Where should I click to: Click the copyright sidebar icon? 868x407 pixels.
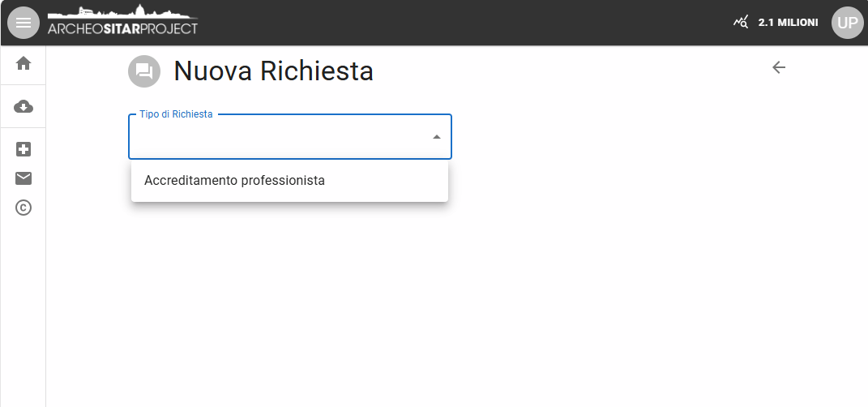point(24,208)
